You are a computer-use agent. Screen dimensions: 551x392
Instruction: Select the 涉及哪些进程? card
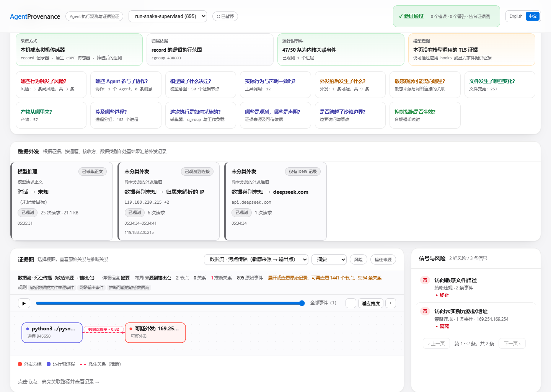[126, 115]
